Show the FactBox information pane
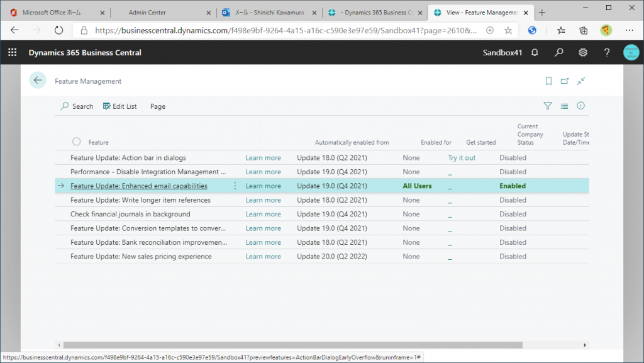This screenshot has height=363, width=644. click(x=580, y=106)
